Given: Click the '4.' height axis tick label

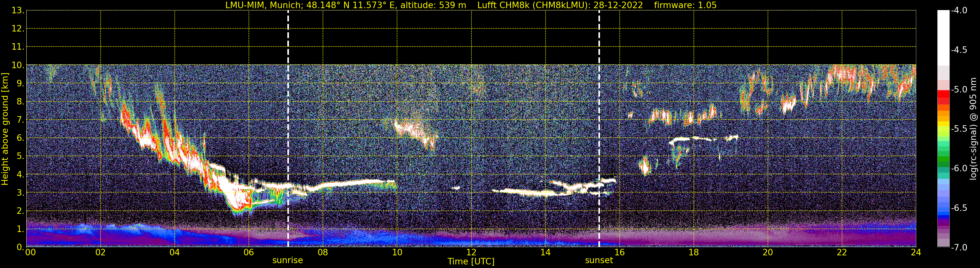Looking at the screenshot, I should point(20,175).
